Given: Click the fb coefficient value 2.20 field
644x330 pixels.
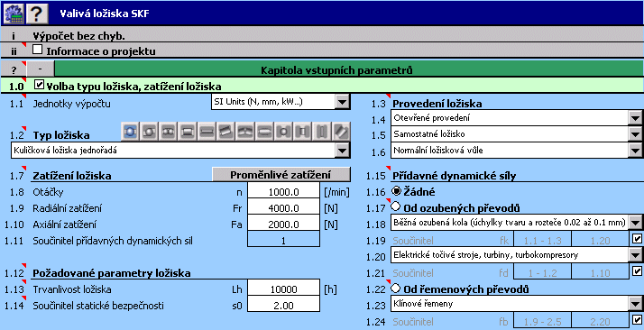Looking at the screenshot, I should click(601, 322).
